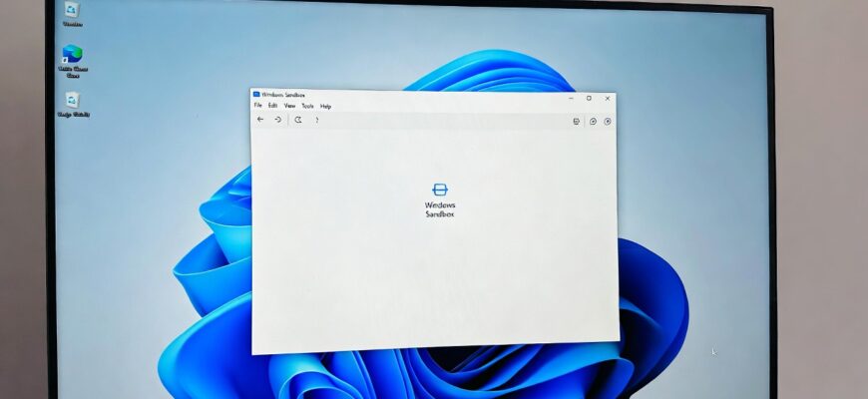
Task: Open the View menu
Action: coord(289,106)
